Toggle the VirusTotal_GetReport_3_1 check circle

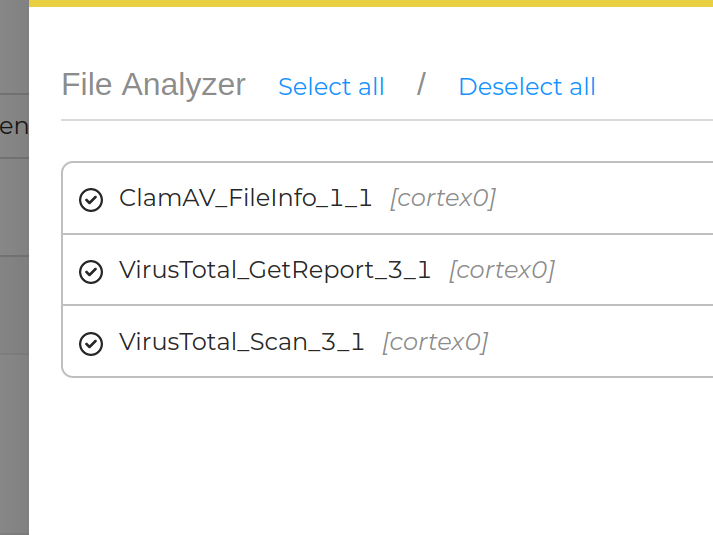[x=91, y=271]
